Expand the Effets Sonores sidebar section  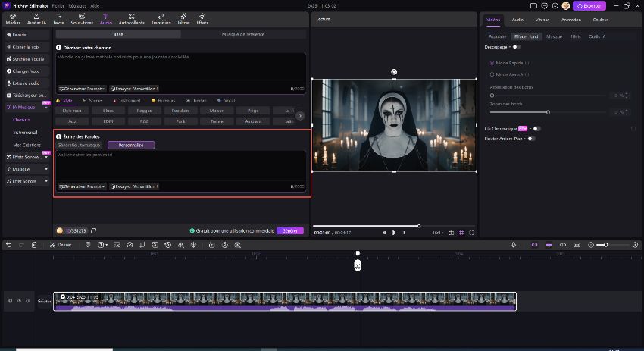pyautogui.click(x=46, y=156)
